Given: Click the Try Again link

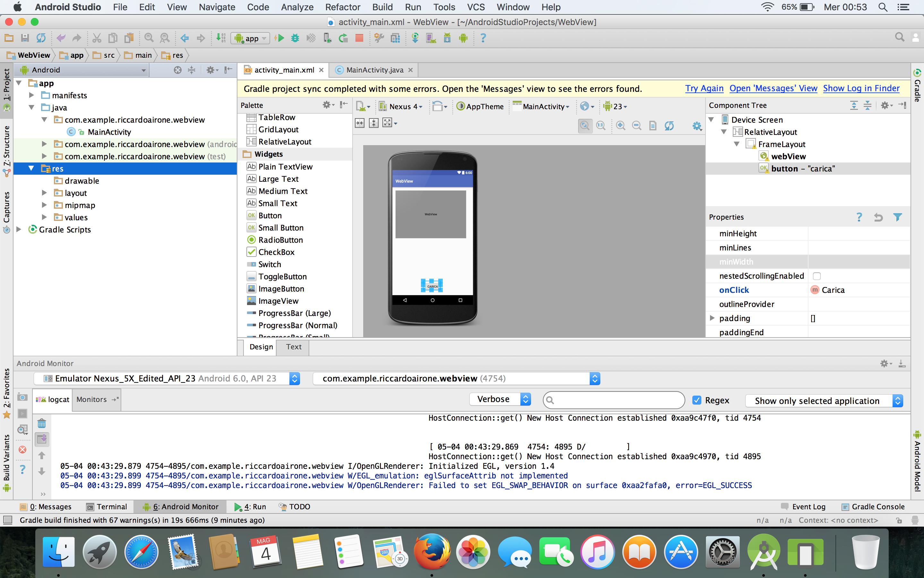Looking at the screenshot, I should pyautogui.click(x=704, y=88).
